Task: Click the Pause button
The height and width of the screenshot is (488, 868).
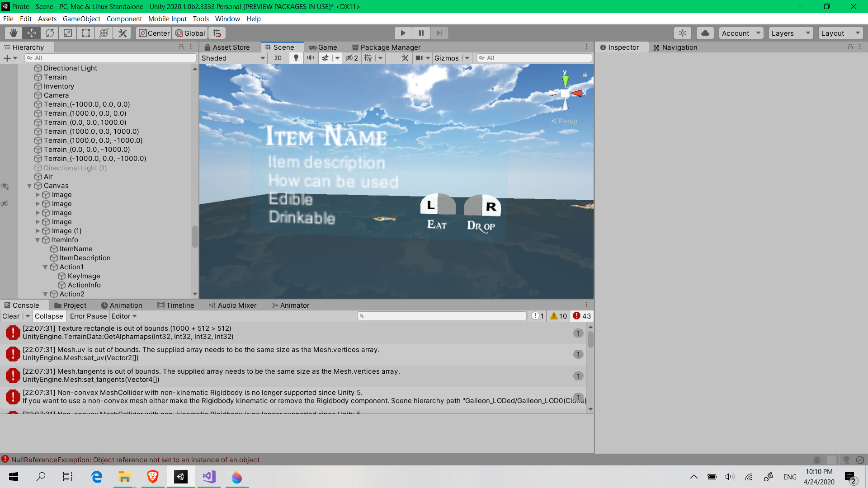Action: (x=421, y=33)
